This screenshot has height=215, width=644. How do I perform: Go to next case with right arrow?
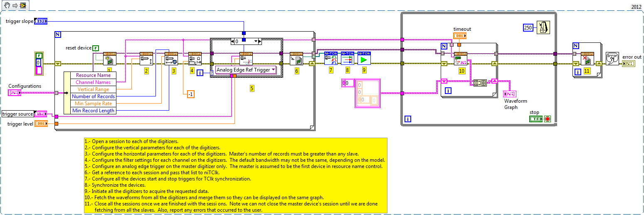point(260,42)
